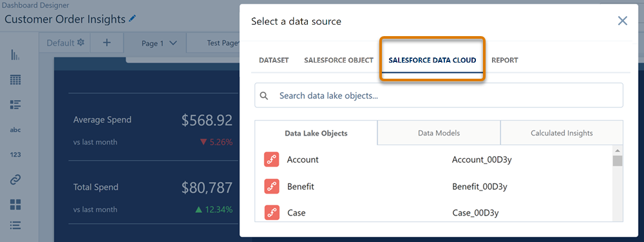Select the Case row name
Image resolution: width=644 pixels, height=242 pixels.
point(296,213)
